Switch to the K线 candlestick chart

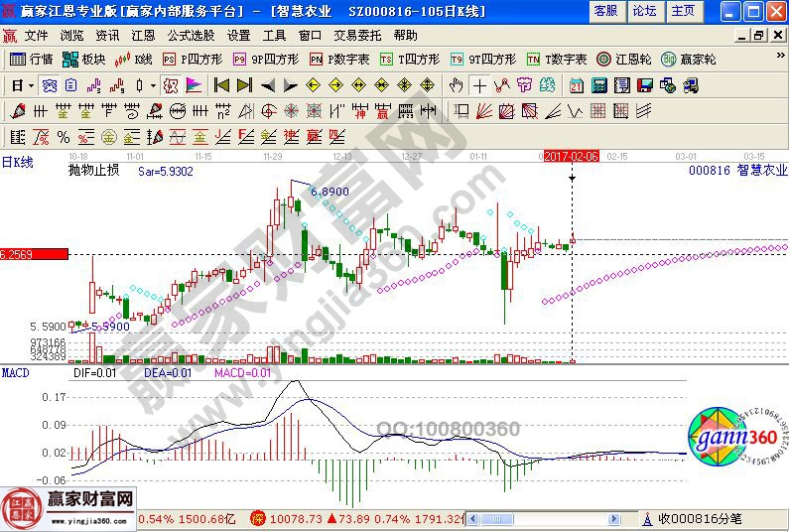(135, 59)
